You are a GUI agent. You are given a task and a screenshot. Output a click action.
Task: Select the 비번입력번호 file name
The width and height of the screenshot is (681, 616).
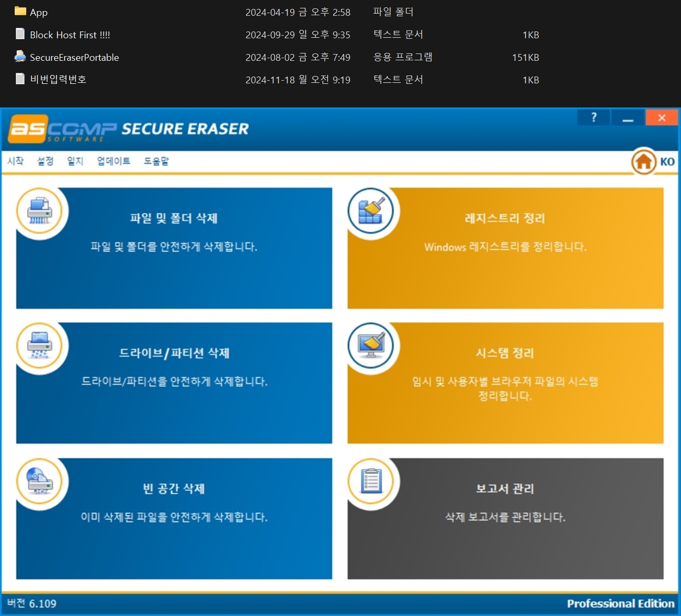(58, 80)
